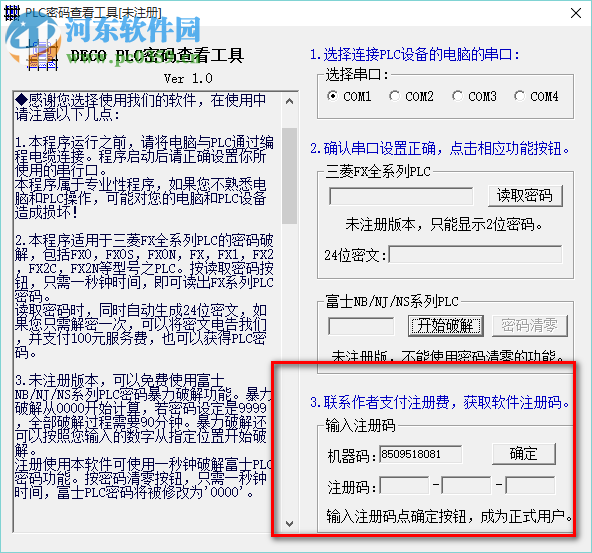The image size is (592, 553).
Task: Click the app icon in the title bar
Action: pyautogui.click(x=11, y=12)
